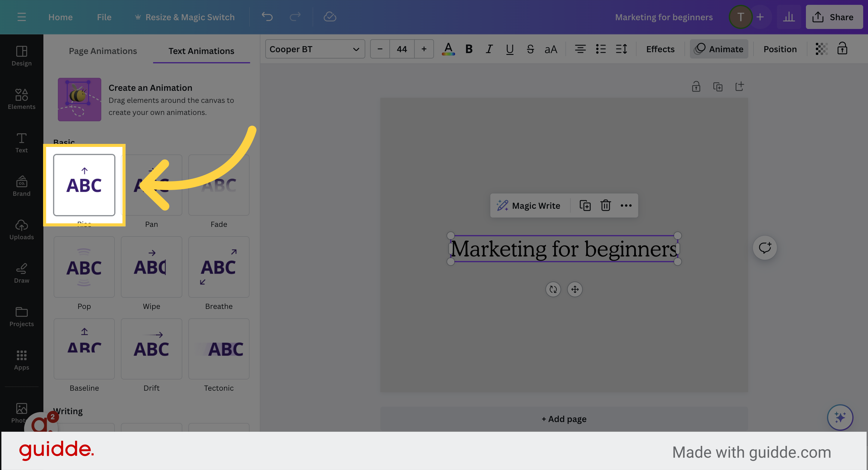Open text case options with aA icon
Image resolution: width=868 pixels, height=470 pixels.
(551, 49)
